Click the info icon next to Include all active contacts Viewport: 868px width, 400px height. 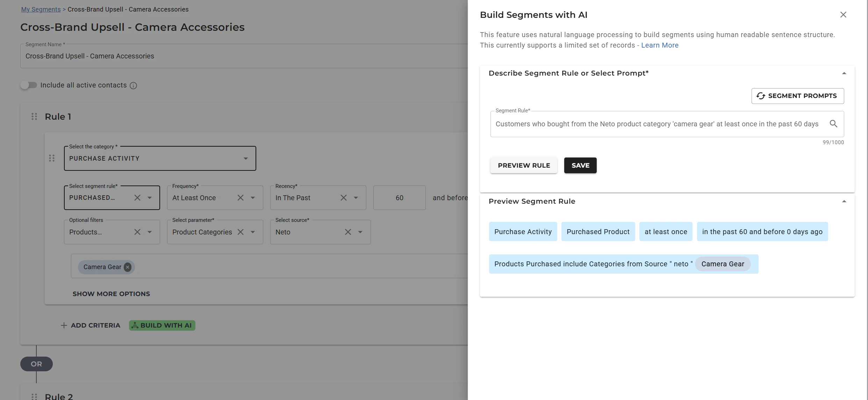click(134, 85)
